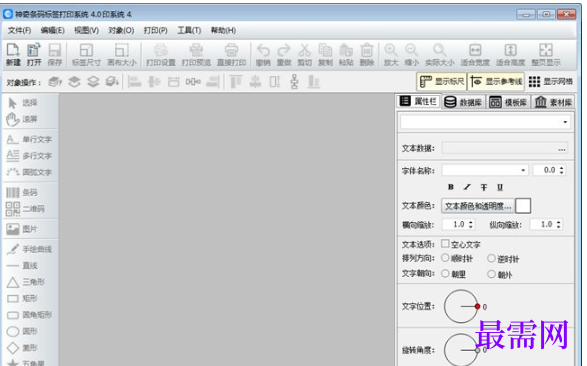Open the 编辑(E) menu
Image resolution: width=587 pixels, height=366 pixels.
52,30
